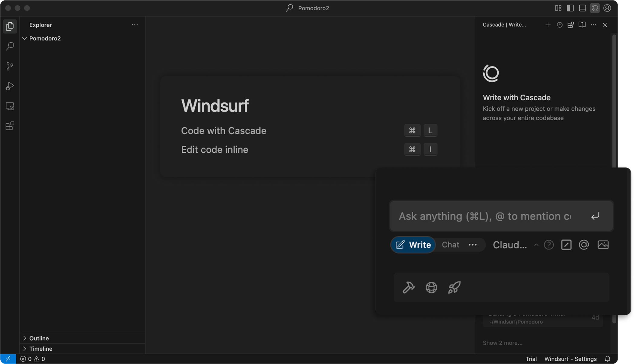Switch to Chat mode
635x364 pixels.
pos(451,245)
